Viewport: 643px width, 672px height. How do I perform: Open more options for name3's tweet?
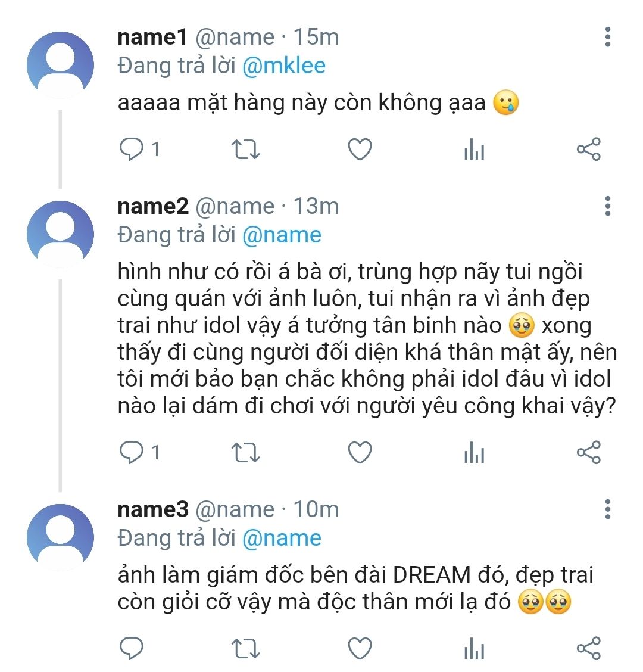pos(607,509)
